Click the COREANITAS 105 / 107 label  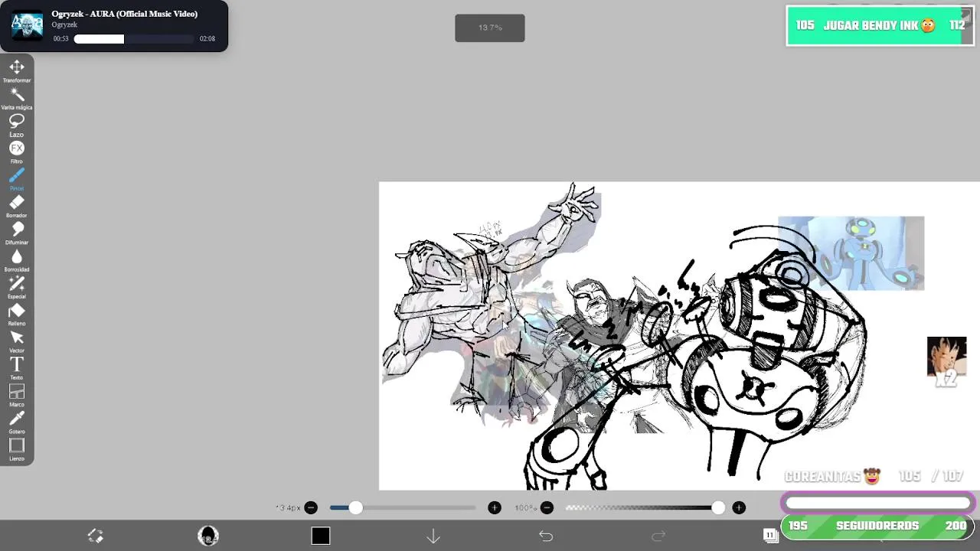pos(874,476)
